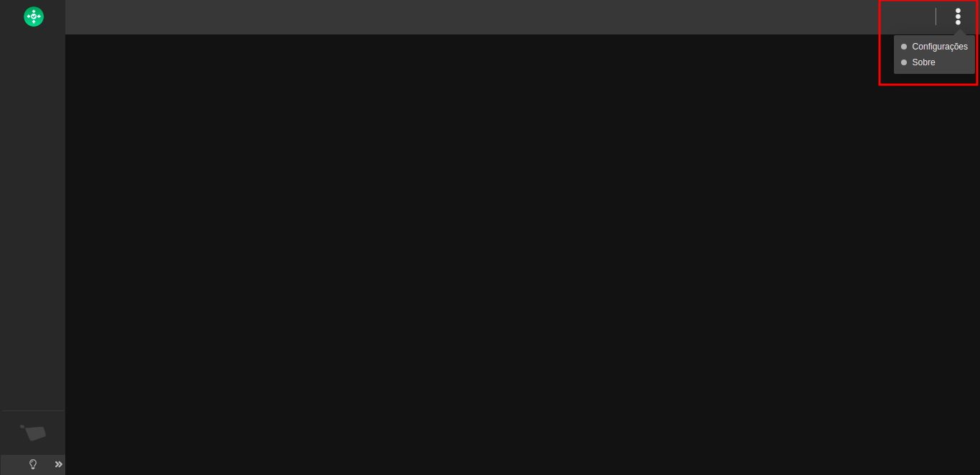Open the three-dot options menu
Screen dimensions: 980x475
coord(958,17)
